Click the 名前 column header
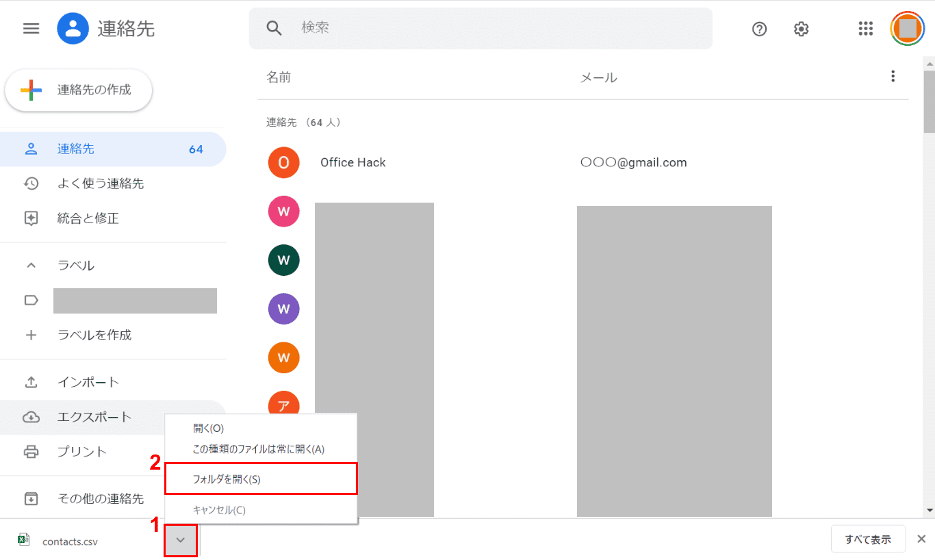Image resolution: width=935 pixels, height=560 pixels. coord(279,77)
